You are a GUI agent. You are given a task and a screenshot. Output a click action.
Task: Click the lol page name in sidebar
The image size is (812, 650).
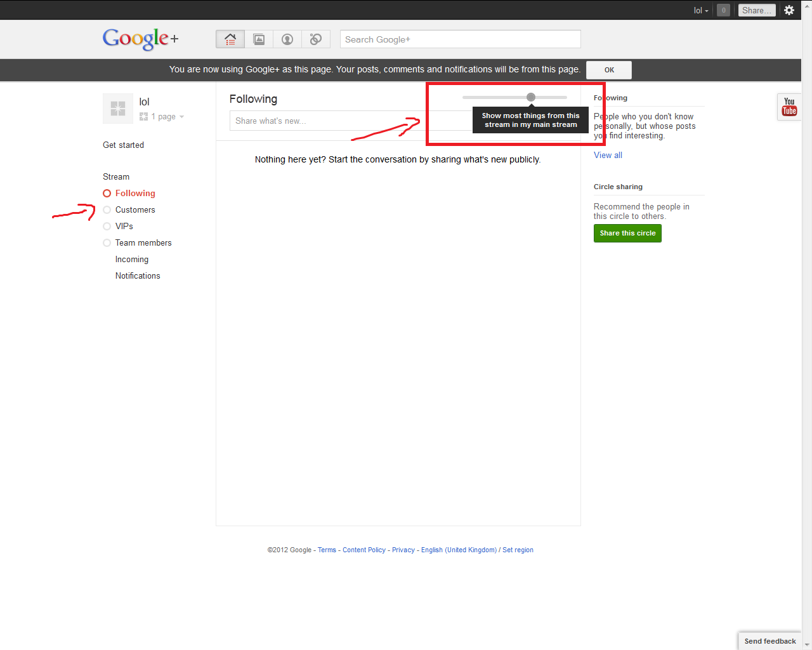pos(144,102)
